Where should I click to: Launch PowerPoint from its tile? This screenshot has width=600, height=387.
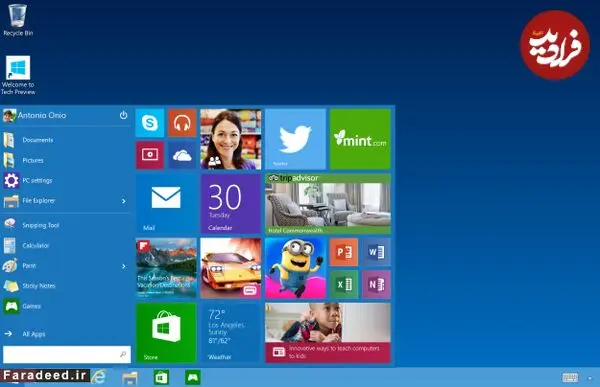tap(344, 252)
